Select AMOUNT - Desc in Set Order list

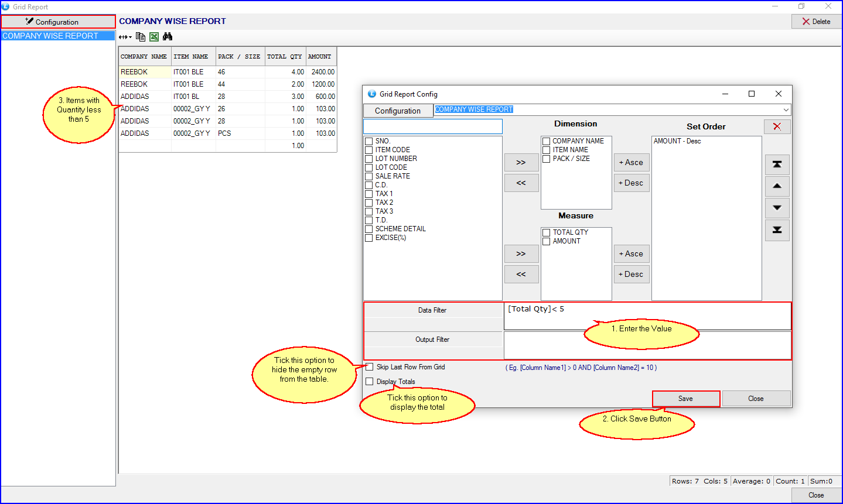(x=677, y=141)
